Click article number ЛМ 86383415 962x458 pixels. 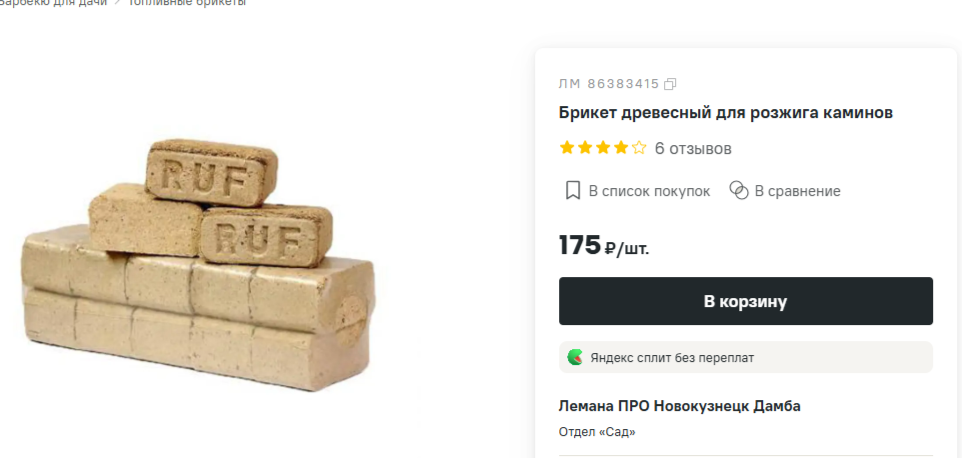(x=609, y=84)
